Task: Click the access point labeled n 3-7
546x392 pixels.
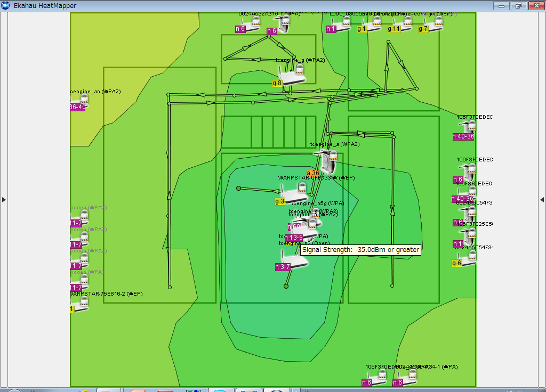Action: [294, 261]
